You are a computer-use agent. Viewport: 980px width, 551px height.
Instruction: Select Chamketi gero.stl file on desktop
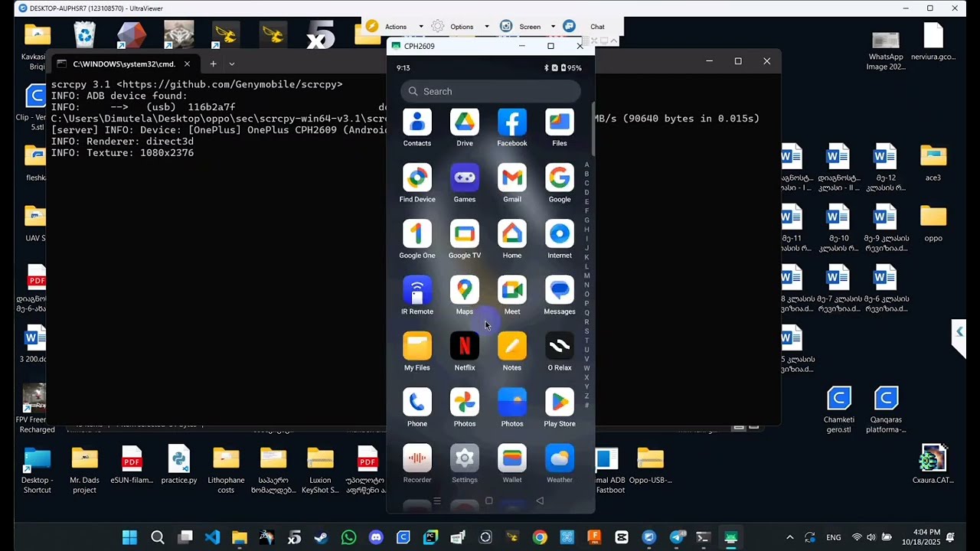(x=838, y=409)
